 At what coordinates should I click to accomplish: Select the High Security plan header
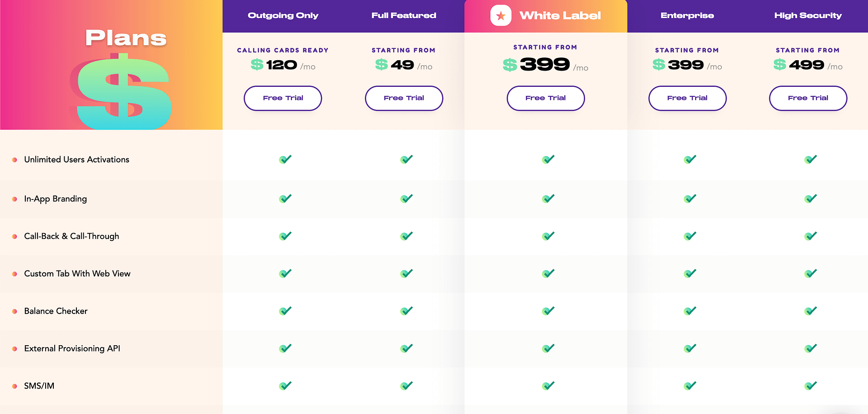808,15
